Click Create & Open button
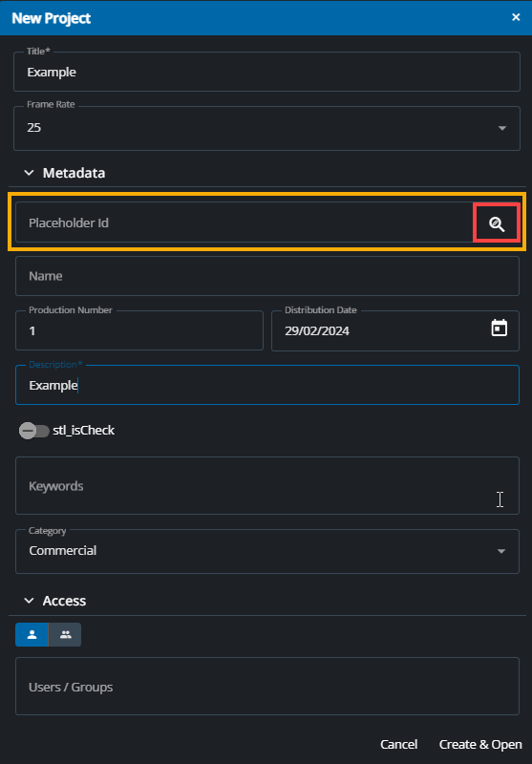This screenshot has height=764, width=532. coord(480,745)
